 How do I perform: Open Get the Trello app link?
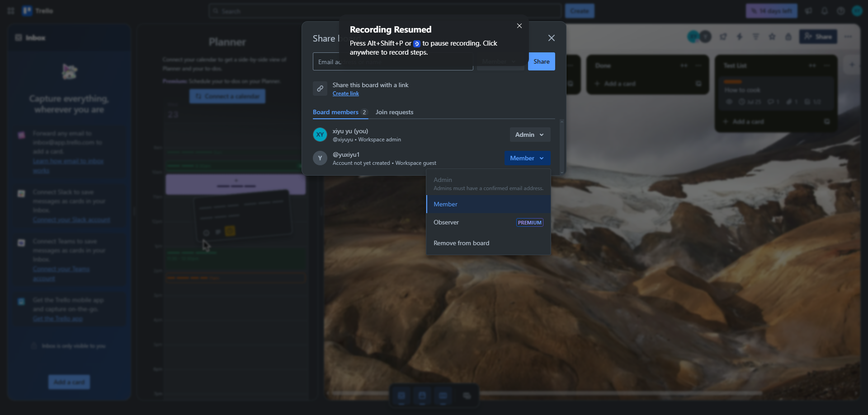tap(58, 319)
